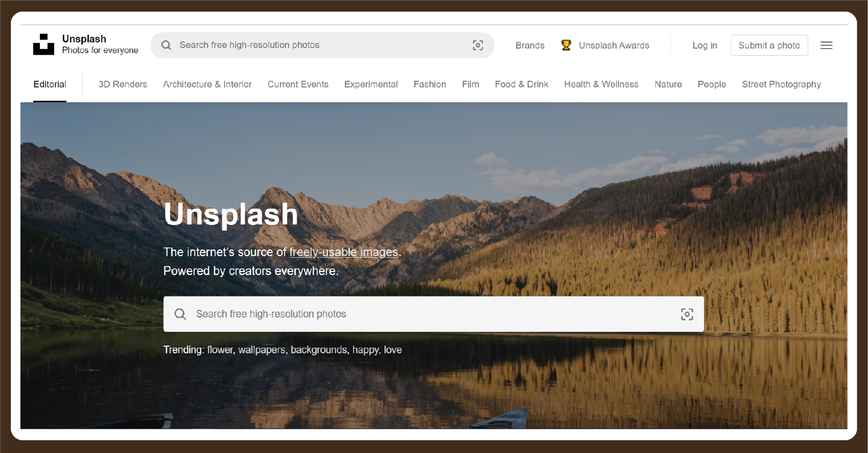868x453 pixels.
Task: Click the trending term flower
Action: [x=220, y=350]
